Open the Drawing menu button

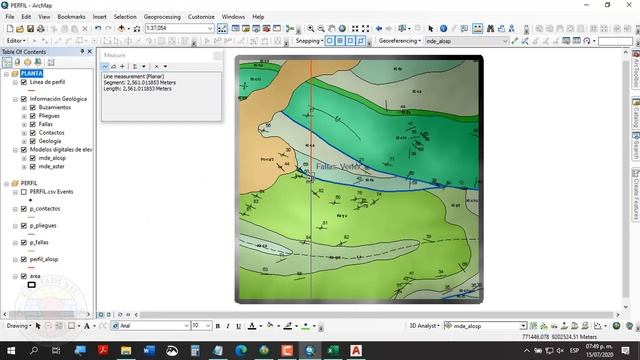point(19,326)
